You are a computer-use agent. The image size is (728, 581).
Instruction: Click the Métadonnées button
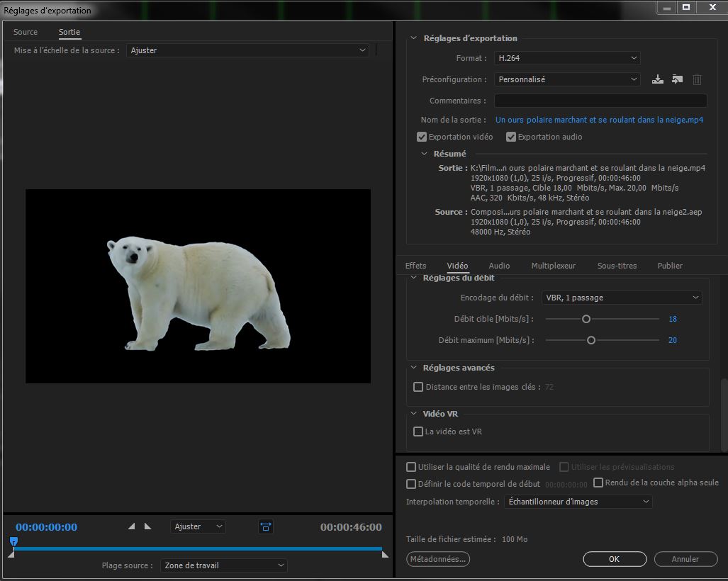coord(438,559)
